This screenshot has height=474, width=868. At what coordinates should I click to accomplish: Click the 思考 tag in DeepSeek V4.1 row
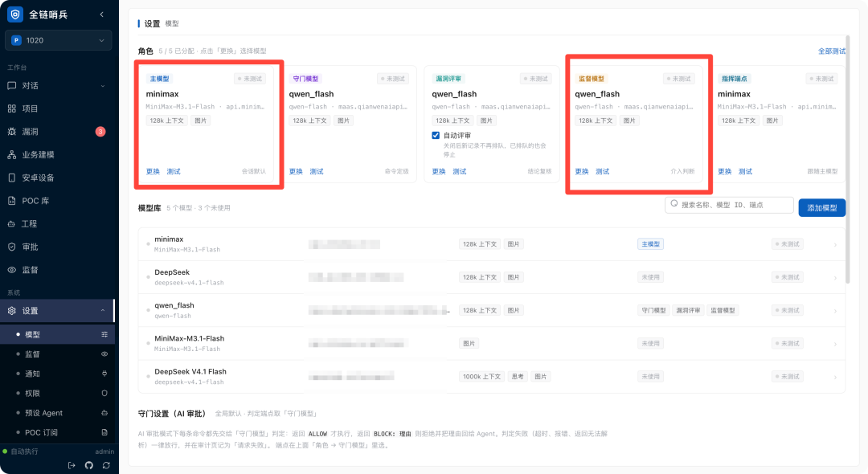pyautogui.click(x=518, y=377)
